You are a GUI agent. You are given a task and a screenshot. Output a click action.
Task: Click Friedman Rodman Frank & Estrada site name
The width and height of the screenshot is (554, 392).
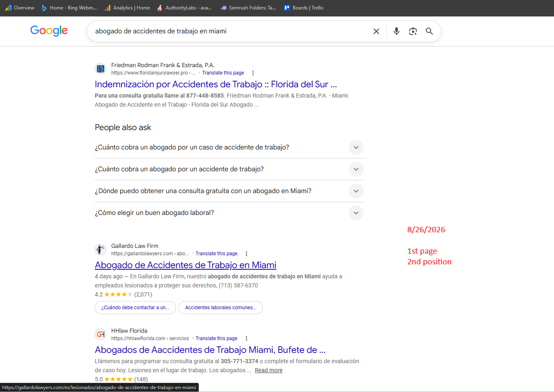[x=163, y=65]
